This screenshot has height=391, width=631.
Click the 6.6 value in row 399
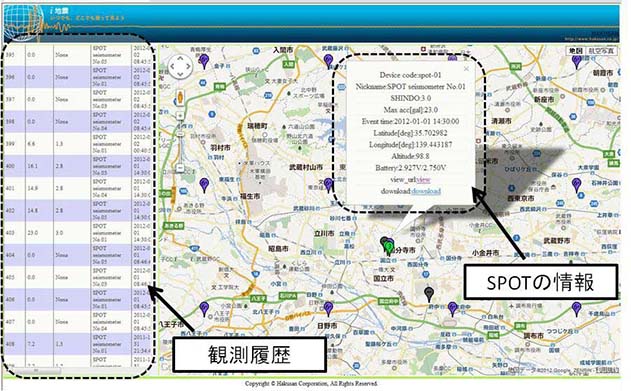[31, 144]
